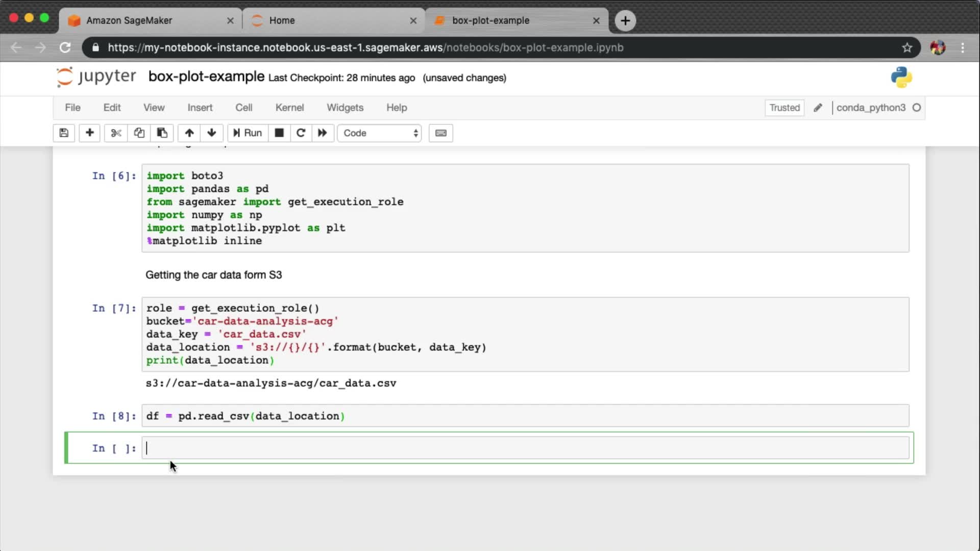Switch to the Amazon SageMaker tab
980x551 pixels.
148,20
